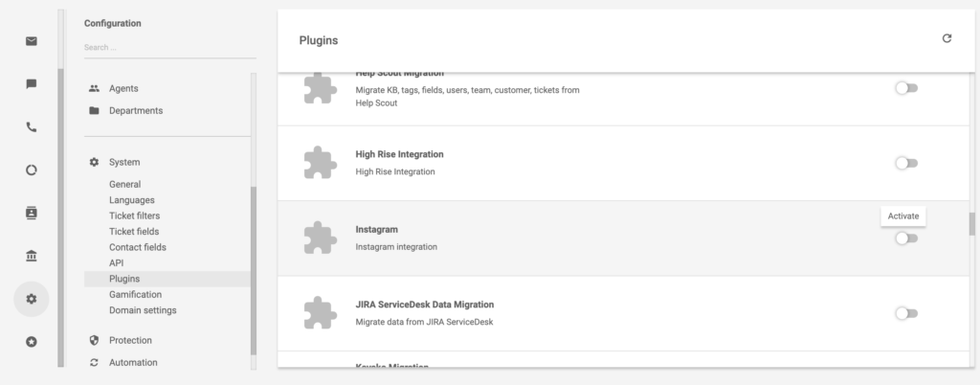Expand the Automation section

pos(132,362)
